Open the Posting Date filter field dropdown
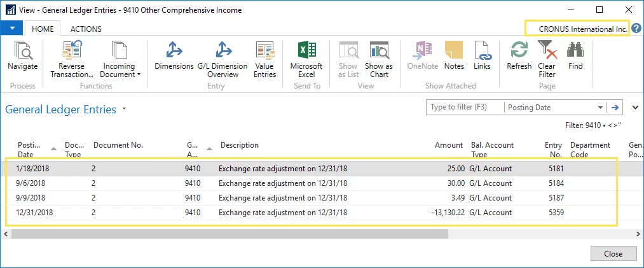 pos(600,108)
